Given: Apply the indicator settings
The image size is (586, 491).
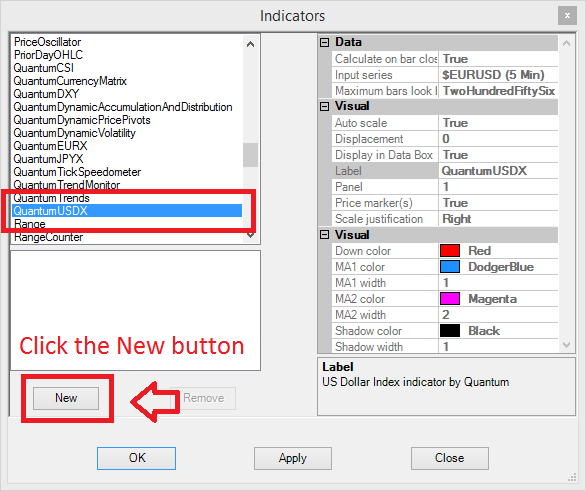Looking at the screenshot, I should (293, 458).
